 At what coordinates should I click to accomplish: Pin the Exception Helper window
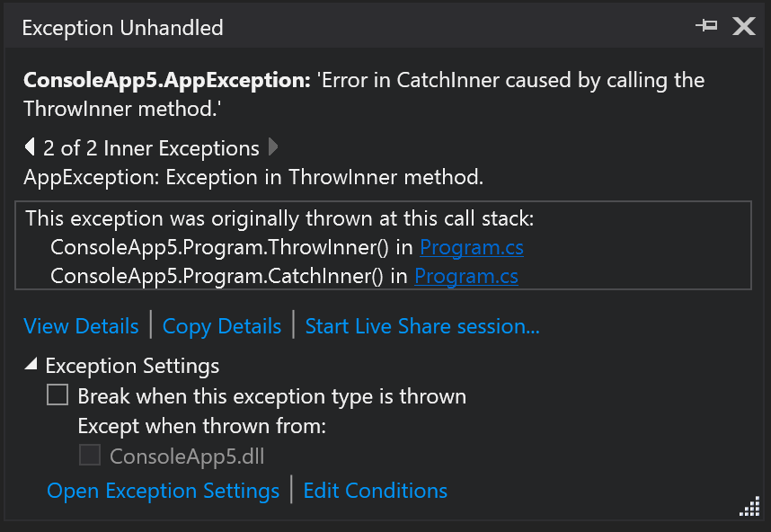706,26
